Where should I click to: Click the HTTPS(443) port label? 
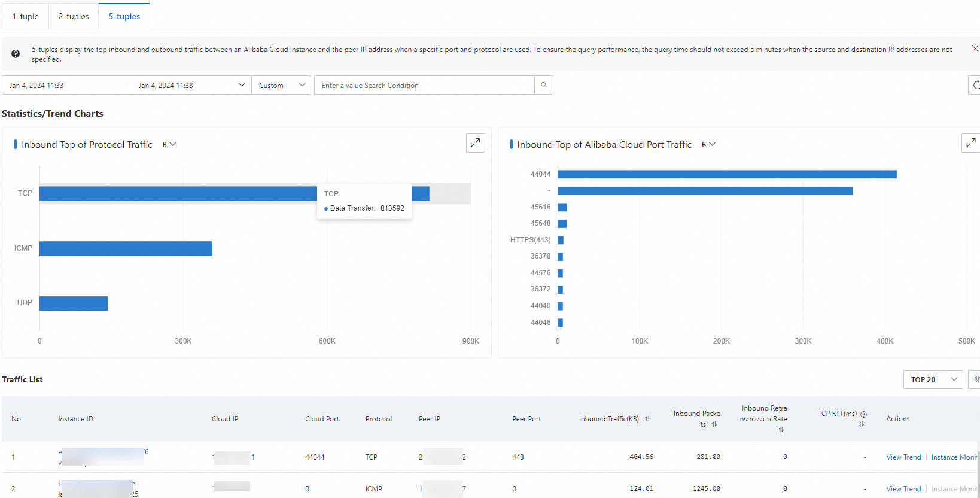point(530,240)
